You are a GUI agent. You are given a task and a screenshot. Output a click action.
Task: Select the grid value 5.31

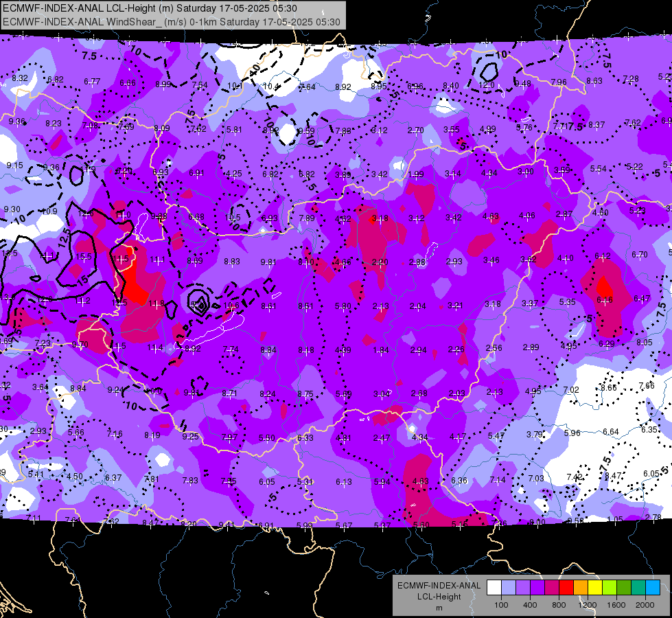coord(305,481)
